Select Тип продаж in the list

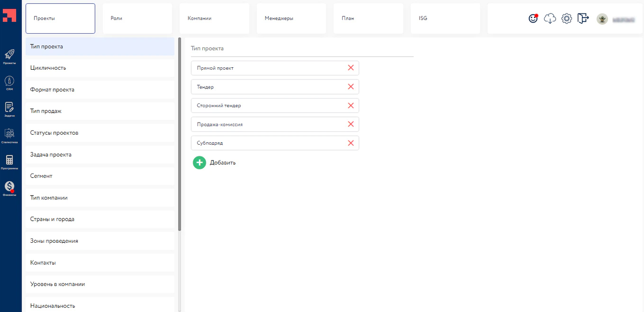click(x=100, y=111)
